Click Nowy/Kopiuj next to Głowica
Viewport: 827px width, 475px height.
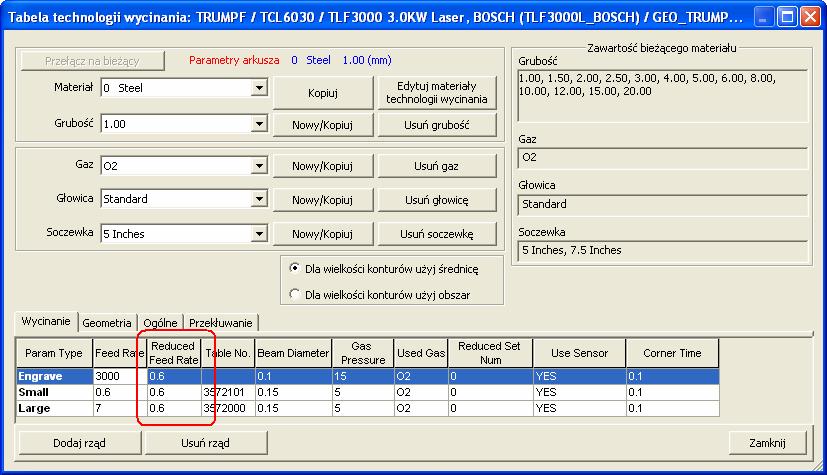click(323, 200)
